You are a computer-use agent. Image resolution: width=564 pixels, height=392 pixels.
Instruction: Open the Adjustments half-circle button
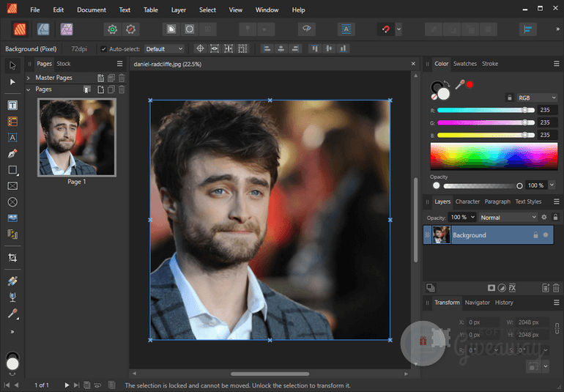pyautogui.click(x=502, y=288)
